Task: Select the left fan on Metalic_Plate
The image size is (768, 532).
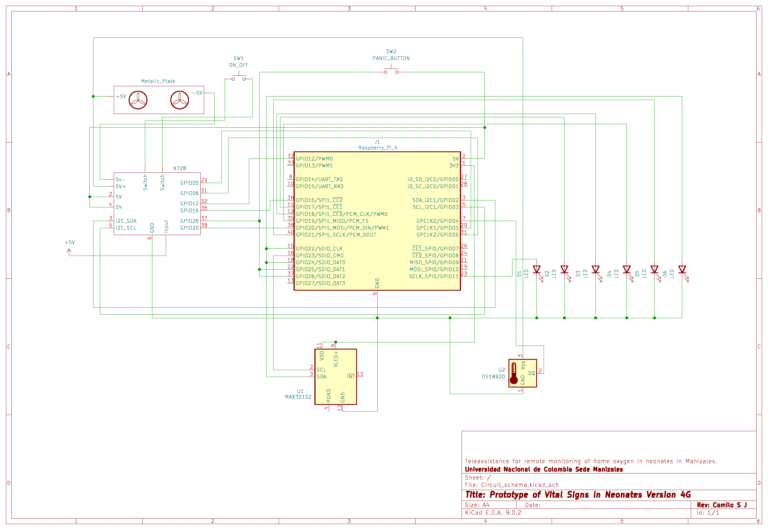Action: [x=138, y=100]
